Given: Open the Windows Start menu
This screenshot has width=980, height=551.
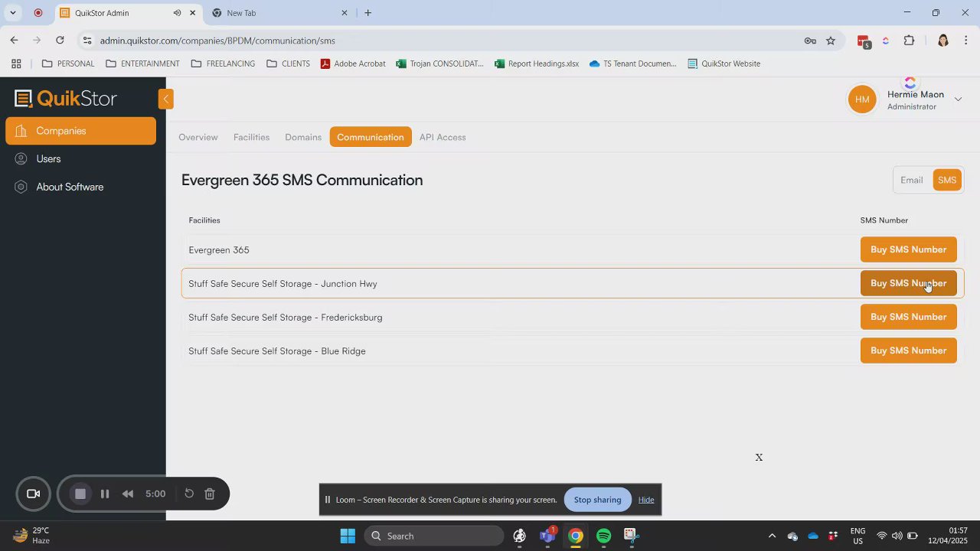Looking at the screenshot, I should 348,536.
